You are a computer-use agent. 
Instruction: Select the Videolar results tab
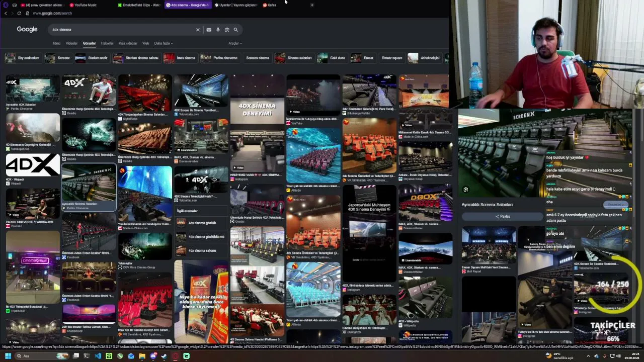pos(71,43)
